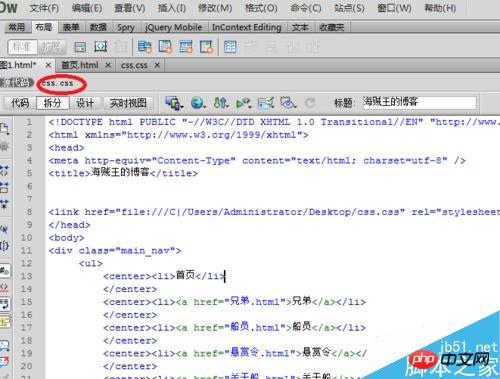This screenshot has width=500, height=379.
Task: Toggle Word Wrap in coding toolbar
Action: pos(4,304)
